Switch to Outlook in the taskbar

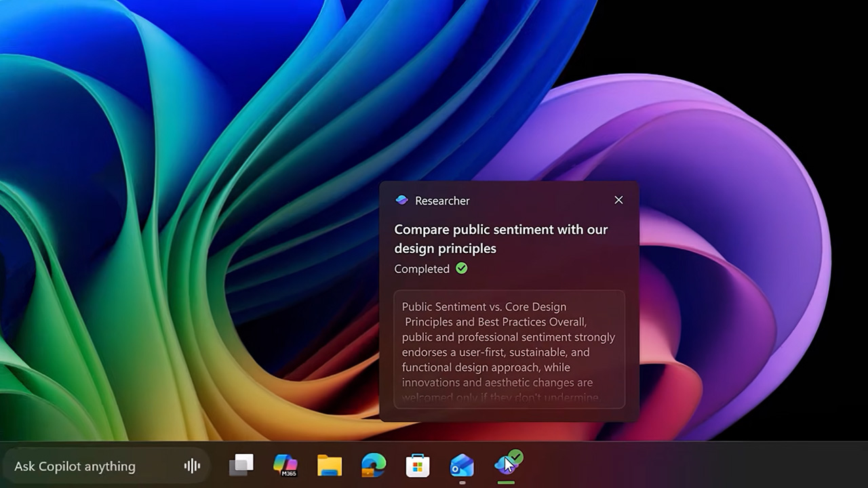462,466
